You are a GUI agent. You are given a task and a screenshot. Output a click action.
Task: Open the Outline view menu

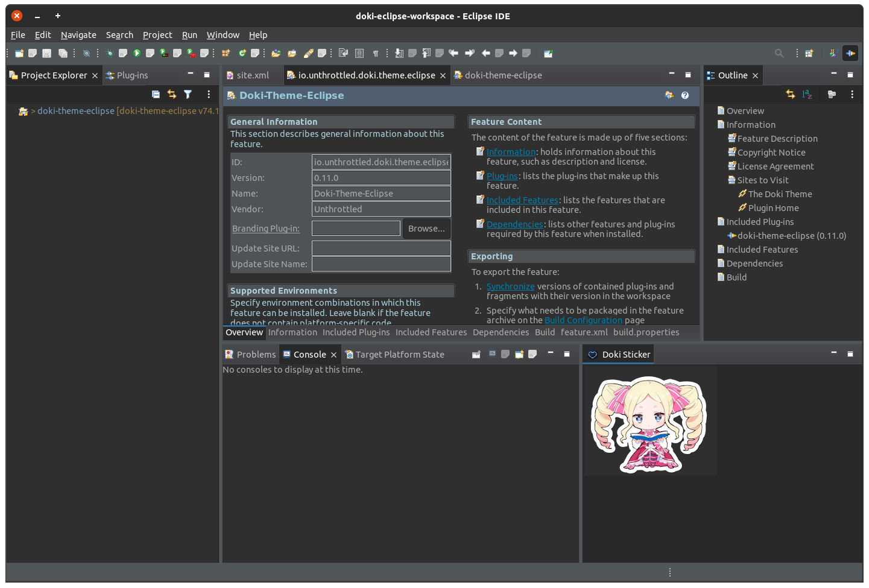click(x=852, y=95)
